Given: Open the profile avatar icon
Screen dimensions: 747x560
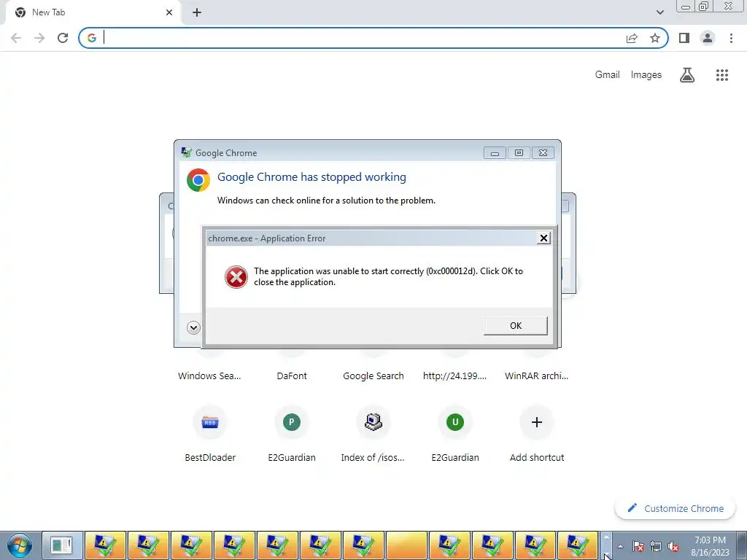Looking at the screenshot, I should click(x=708, y=38).
